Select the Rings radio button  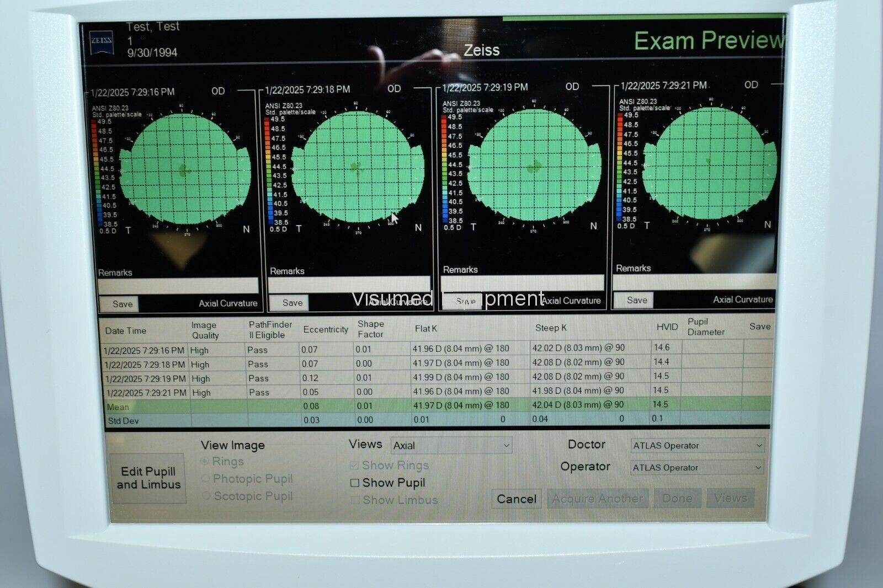pyautogui.click(x=205, y=462)
